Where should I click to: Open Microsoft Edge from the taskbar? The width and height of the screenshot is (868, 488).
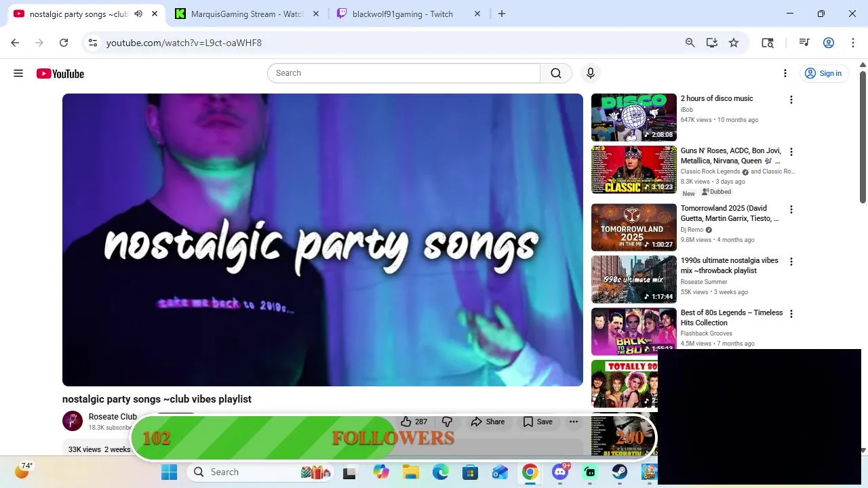(440, 472)
